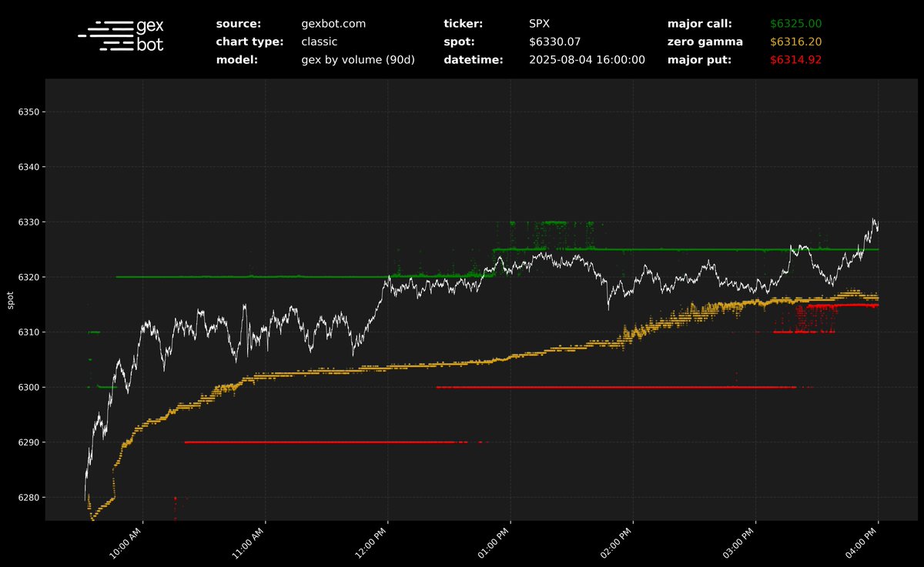The height and width of the screenshot is (567, 924).
Task: Click major put value '$6314.92'
Action: (796, 59)
